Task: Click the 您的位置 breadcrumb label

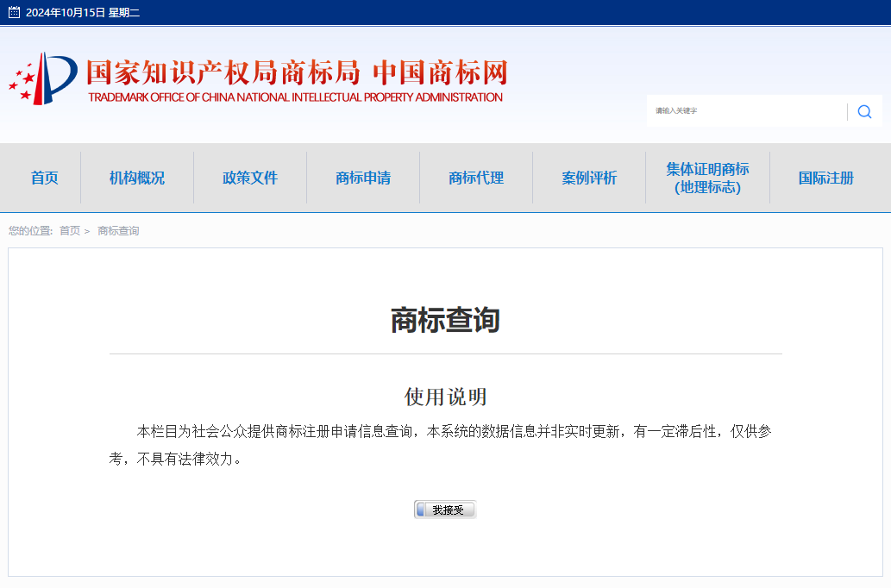Action: (x=30, y=231)
